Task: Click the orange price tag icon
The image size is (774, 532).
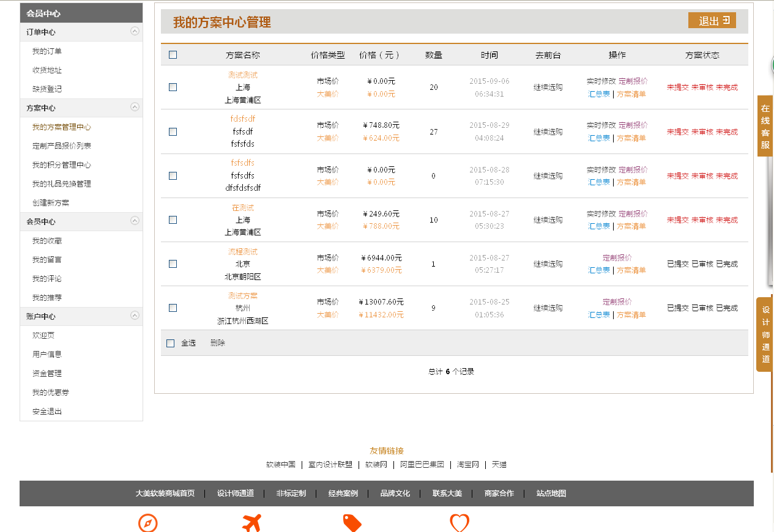Action: 352,523
